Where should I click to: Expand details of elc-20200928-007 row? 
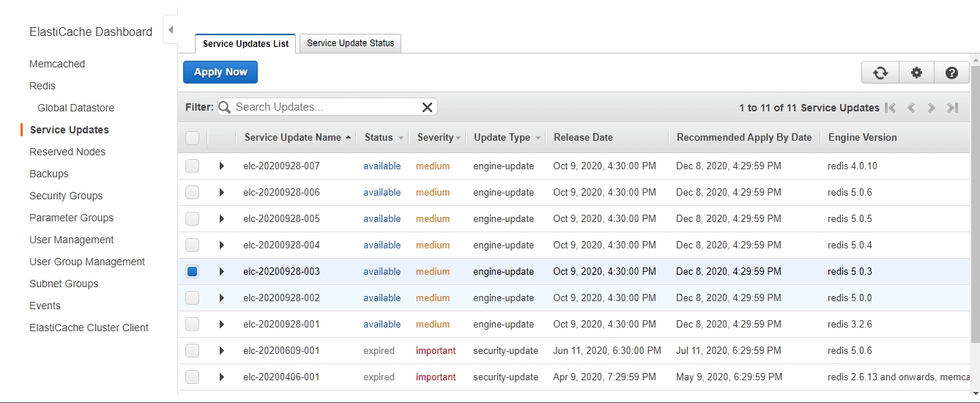221,166
